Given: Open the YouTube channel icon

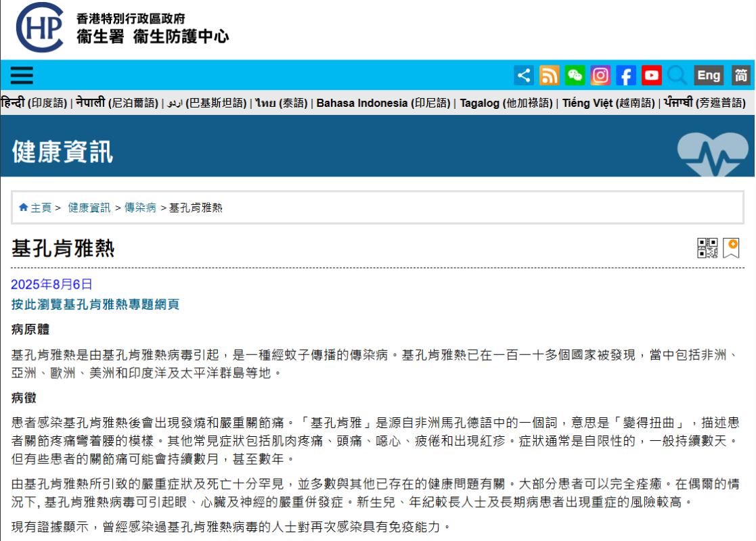Looking at the screenshot, I should coord(652,75).
